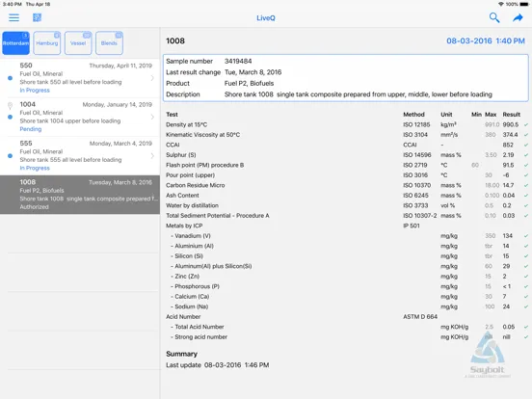532x399 pixels.
Task: Click the green check for Density at 15°C
Action: 526,125
